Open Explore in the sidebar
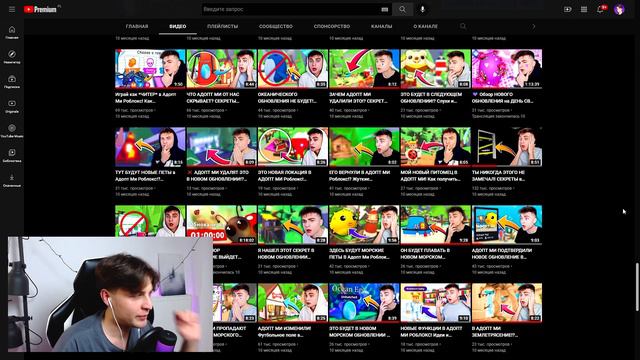 point(12,57)
